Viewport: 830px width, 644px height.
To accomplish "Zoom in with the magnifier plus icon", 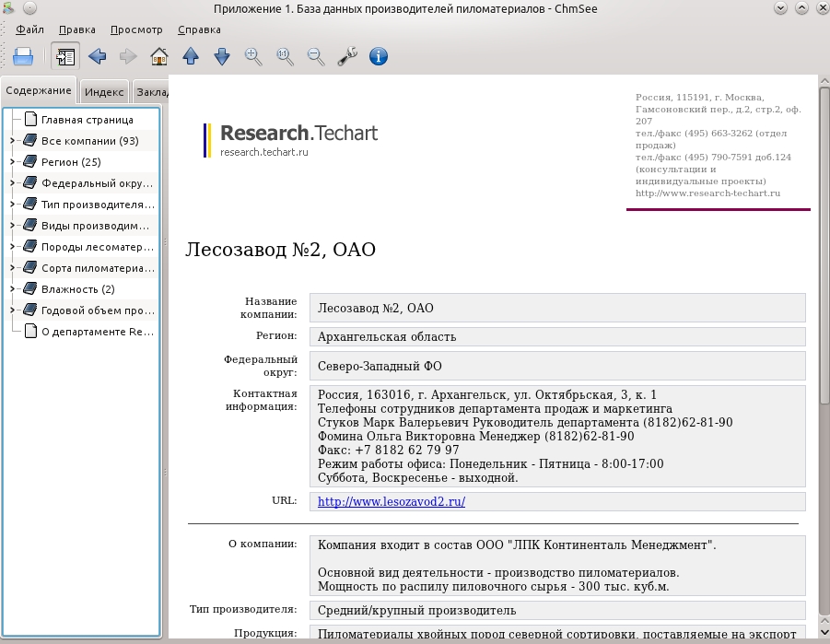I will (x=253, y=56).
